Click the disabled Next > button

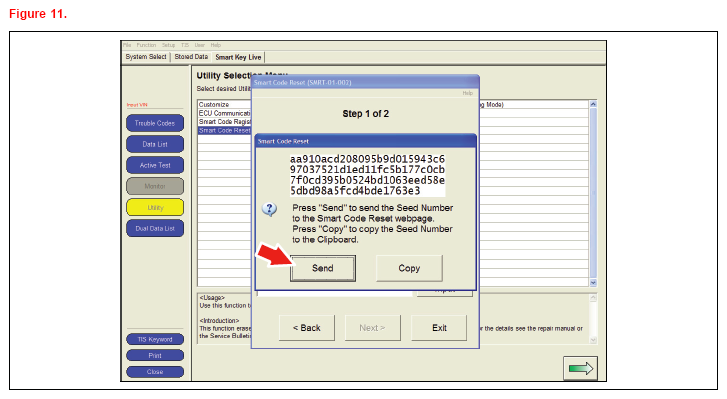tap(372, 328)
